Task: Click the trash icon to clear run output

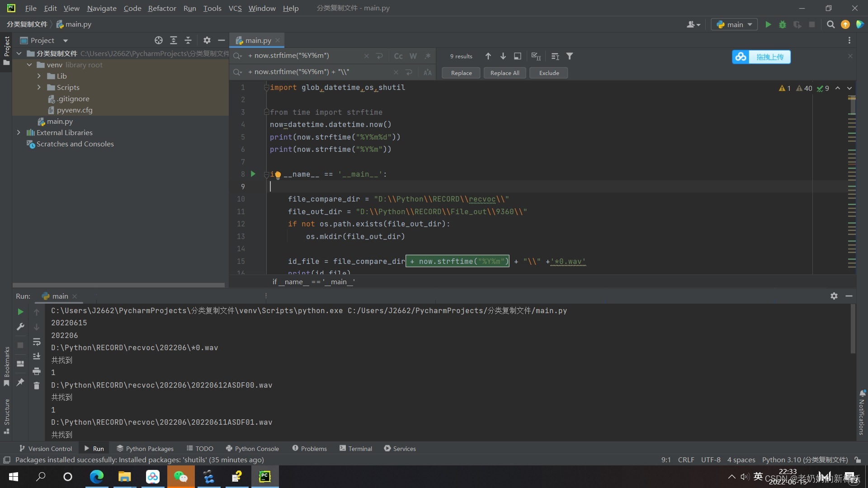Action: tap(37, 385)
